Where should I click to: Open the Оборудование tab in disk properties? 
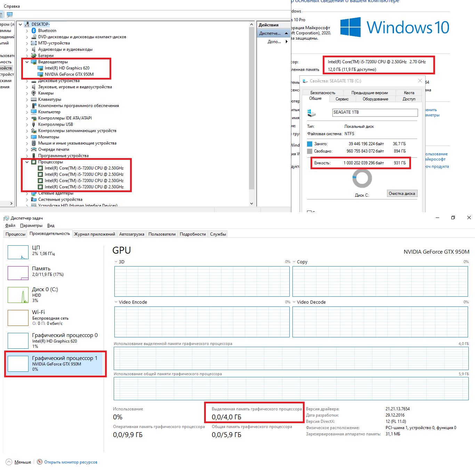point(376,99)
